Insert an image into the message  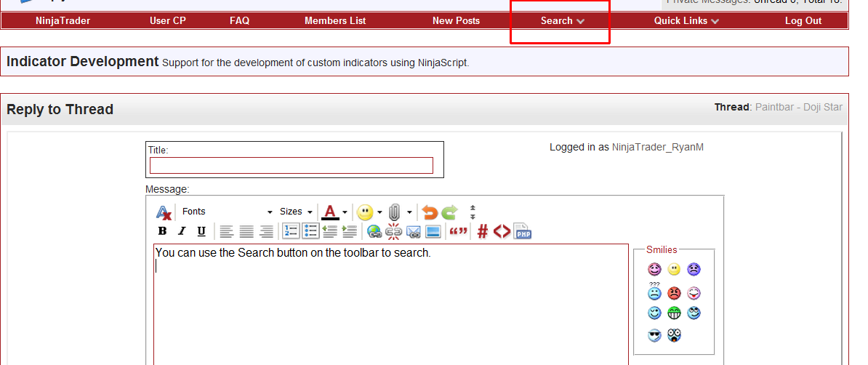pos(433,231)
